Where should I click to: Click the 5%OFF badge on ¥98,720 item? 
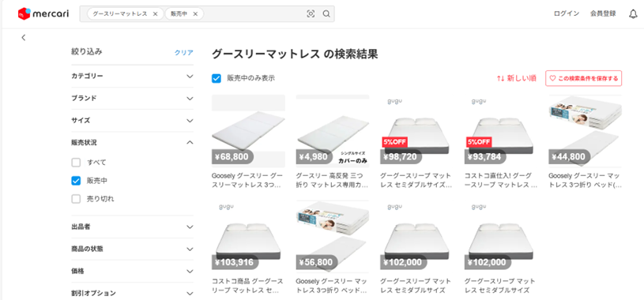[395, 142]
